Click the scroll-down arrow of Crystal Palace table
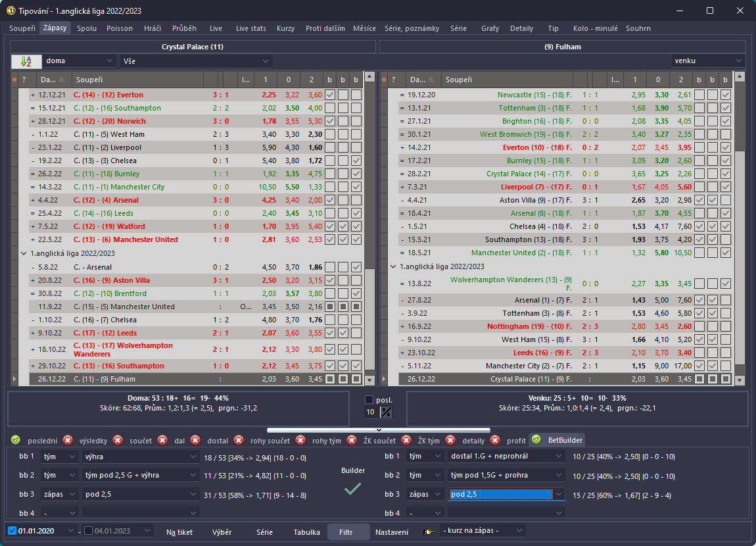The height and width of the screenshot is (546, 756). (x=370, y=380)
